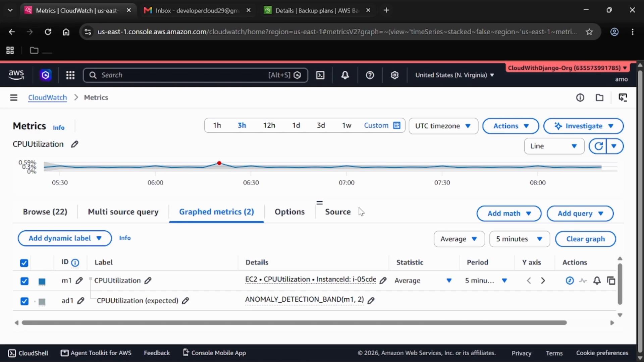Open the CloudWatch side navigation hamburger menu

(14, 98)
